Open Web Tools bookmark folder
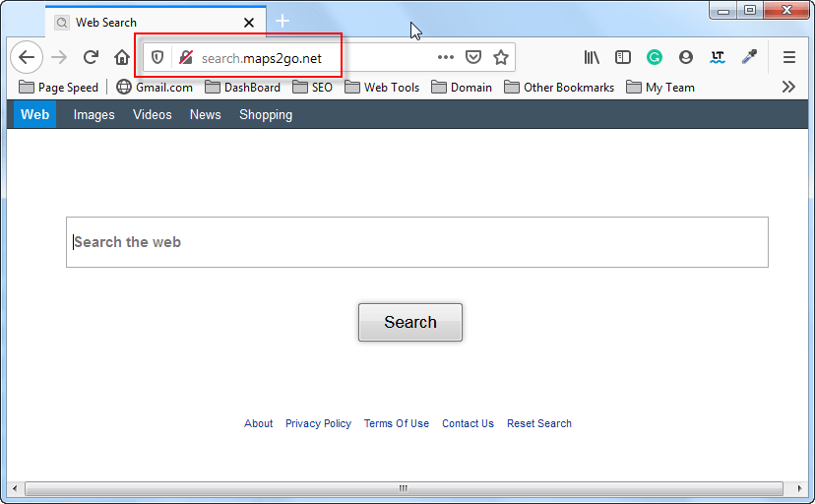Image resolution: width=815 pixels, height=504 pixels. pos(382,88)
